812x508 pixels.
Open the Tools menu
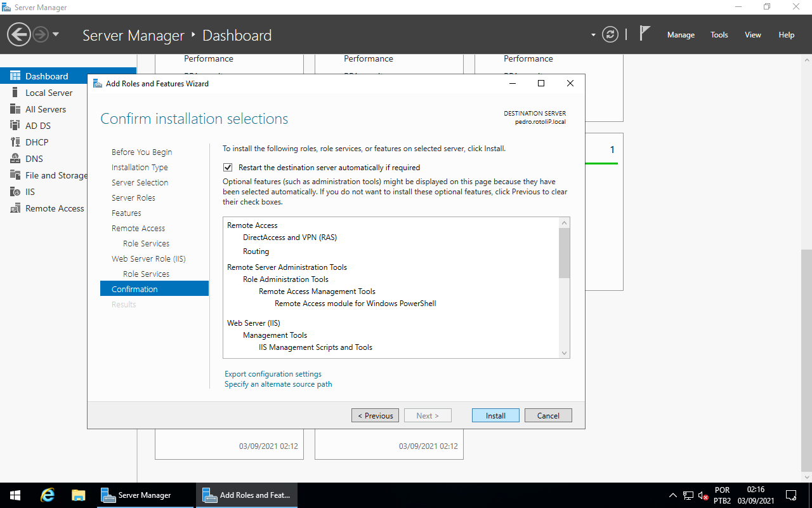click(719, 35)
